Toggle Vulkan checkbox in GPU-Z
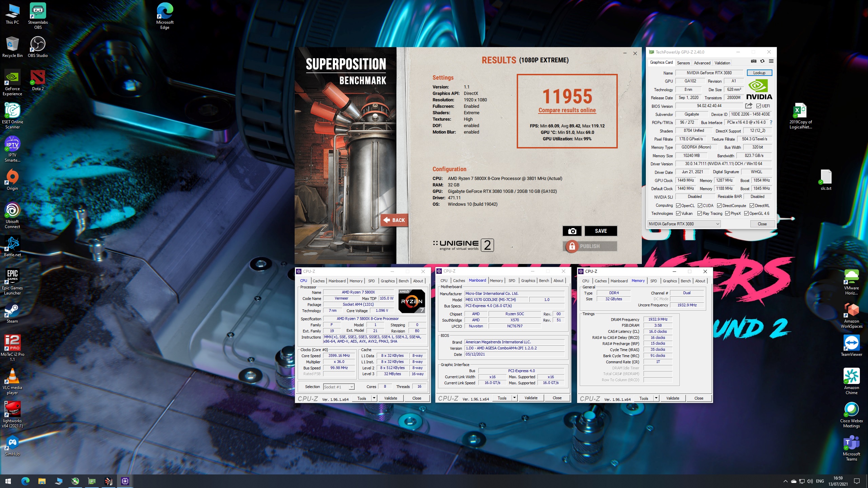The height and width of the screenshot is (488, 868). pos(678,213)
